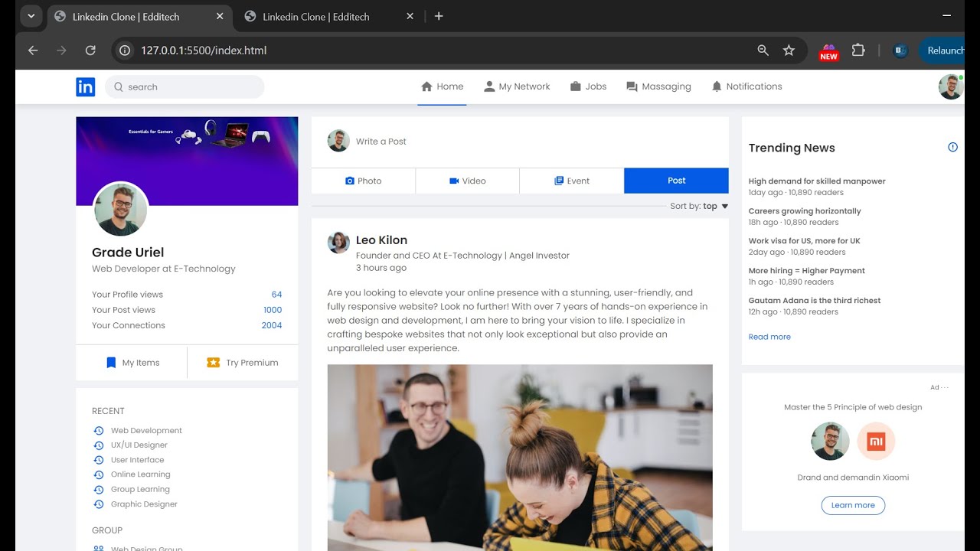Click the site info icon in address bar
This screenshot has height=551, width=980.
pyautogui.click(x=126, y=51)
